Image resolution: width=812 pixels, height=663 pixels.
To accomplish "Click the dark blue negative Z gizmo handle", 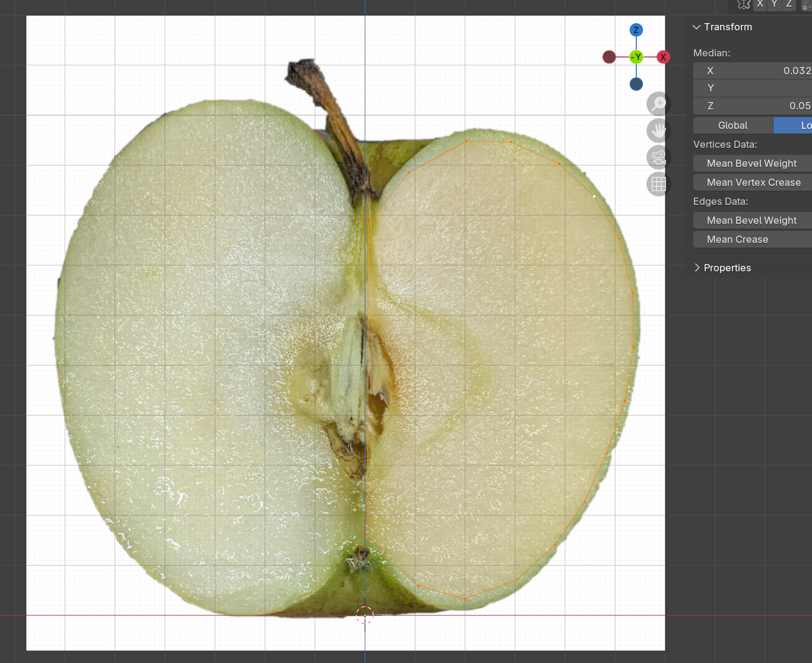I will [636, 84].
